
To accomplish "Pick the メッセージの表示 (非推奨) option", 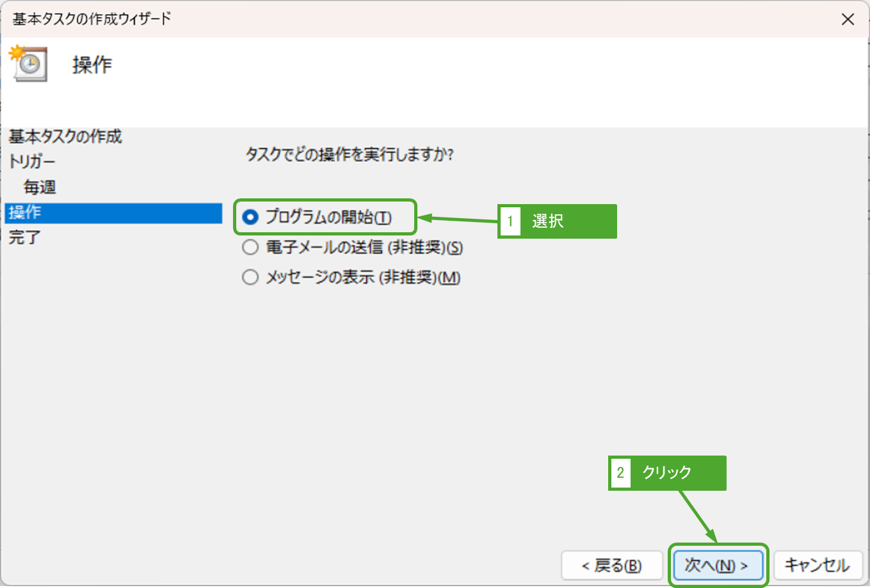I will [x=250, y=278].
